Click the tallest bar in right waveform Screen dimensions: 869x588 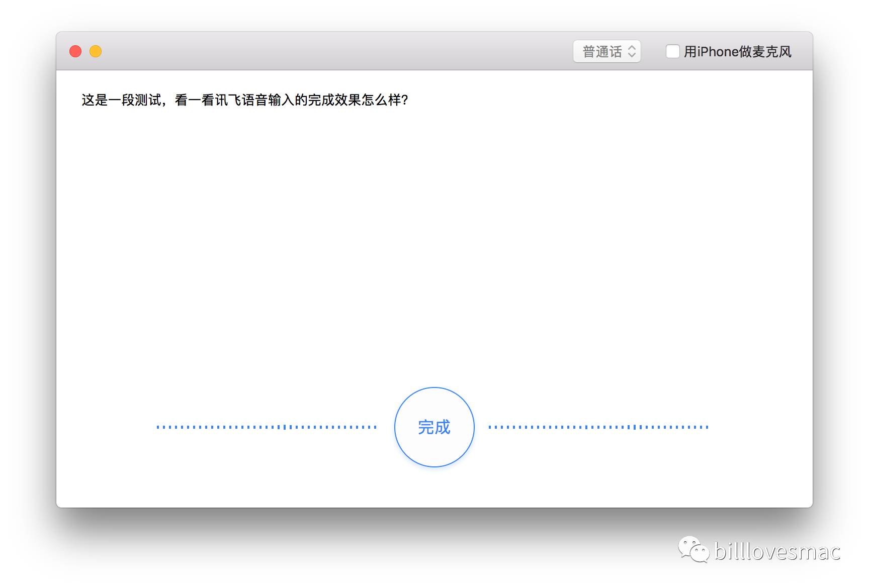[635, 427]
